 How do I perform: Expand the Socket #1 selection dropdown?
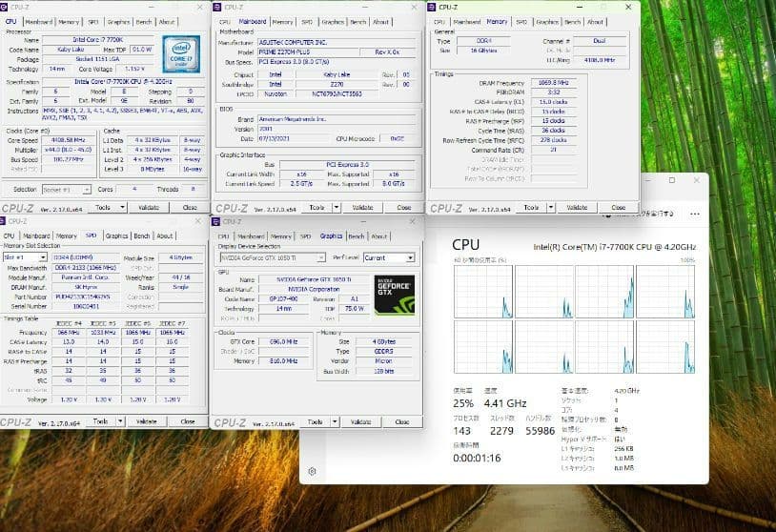click(87, 190)
